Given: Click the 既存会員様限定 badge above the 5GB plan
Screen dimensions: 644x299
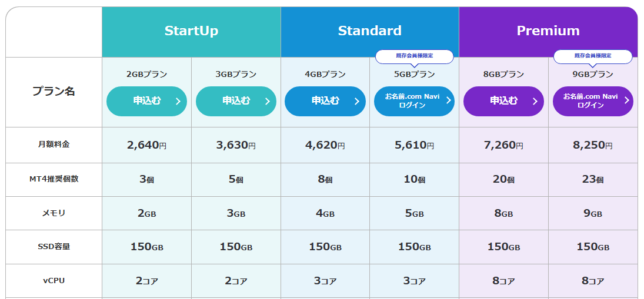Looking at the screenshot, I should (x=414, y=56).
